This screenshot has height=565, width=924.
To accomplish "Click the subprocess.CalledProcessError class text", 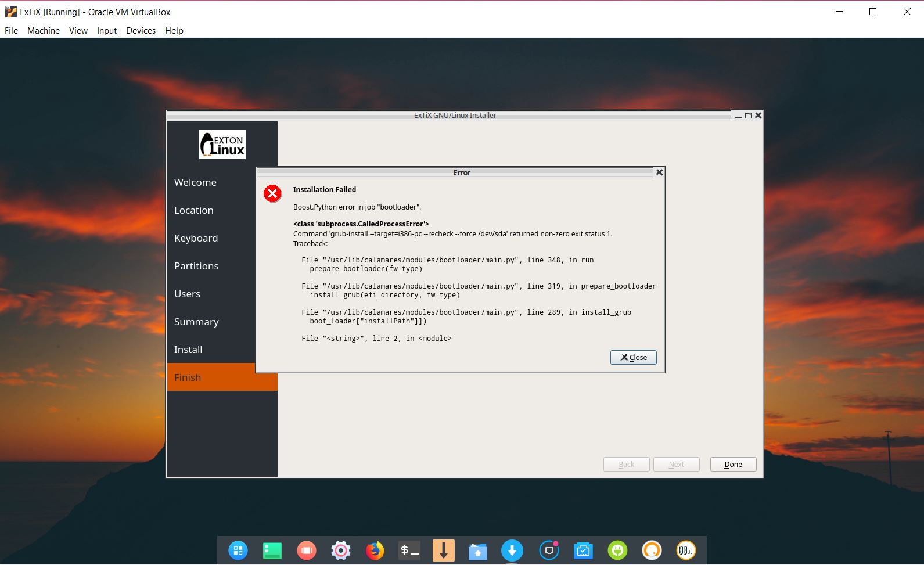I will click(x=361, y=224).
